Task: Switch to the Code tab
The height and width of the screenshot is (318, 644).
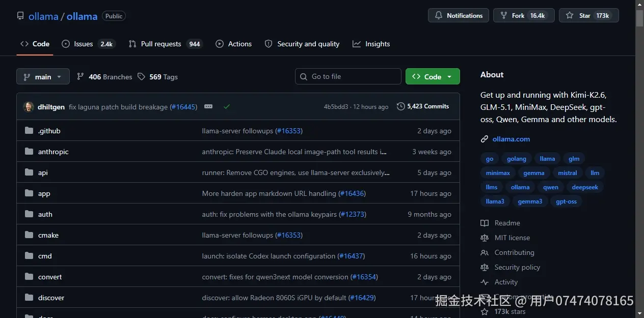Action: [35, 44]
